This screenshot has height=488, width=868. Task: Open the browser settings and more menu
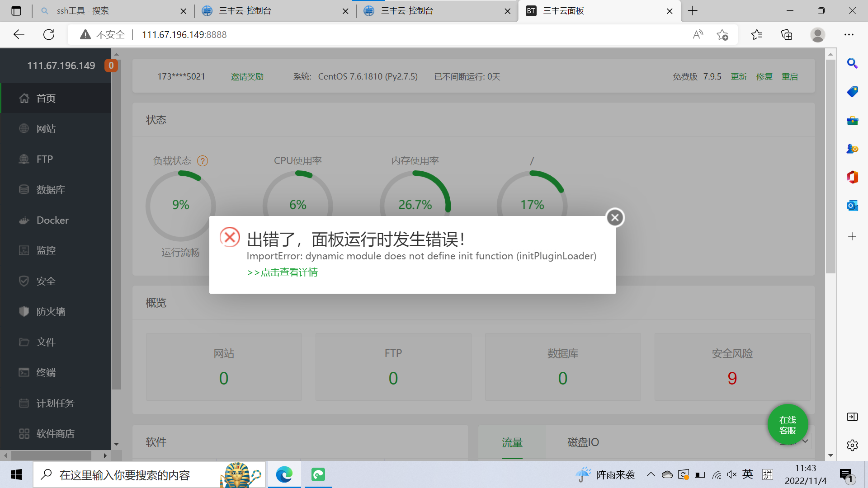[x=849, y=34]
